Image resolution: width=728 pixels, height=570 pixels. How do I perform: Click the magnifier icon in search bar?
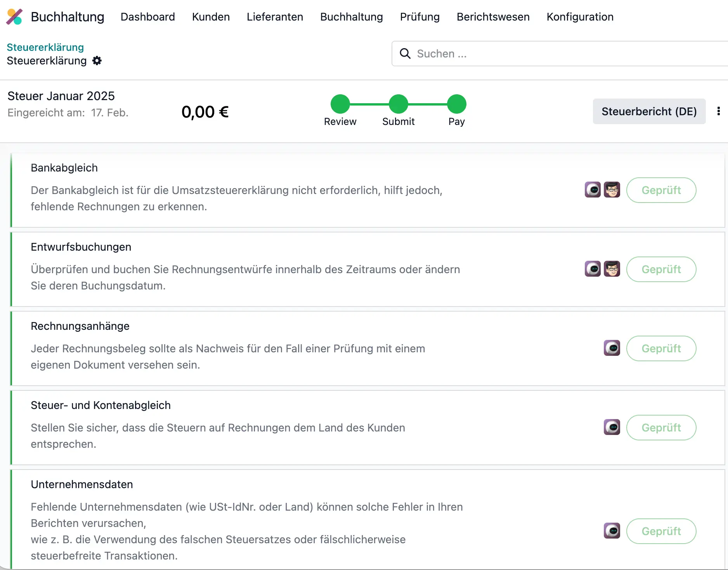[405, 54]
